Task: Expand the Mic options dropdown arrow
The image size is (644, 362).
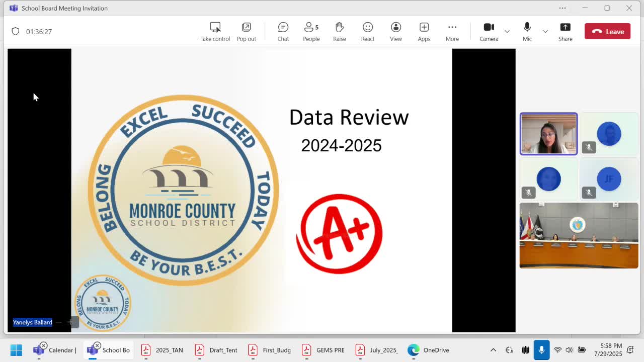Action: coord(545,32)
